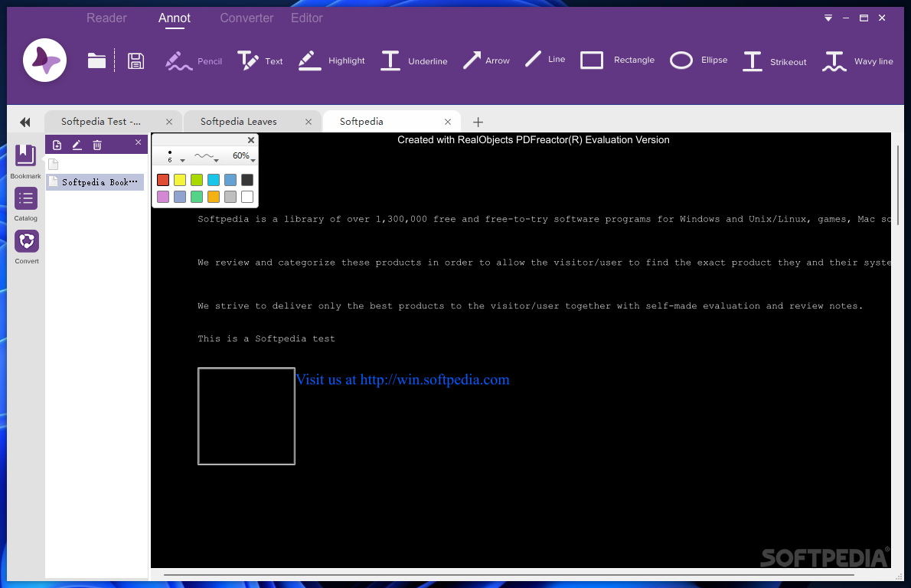Screen dimensions: 911x588
Task: Click the vertical scrollbar of the document
Action: 898,186
